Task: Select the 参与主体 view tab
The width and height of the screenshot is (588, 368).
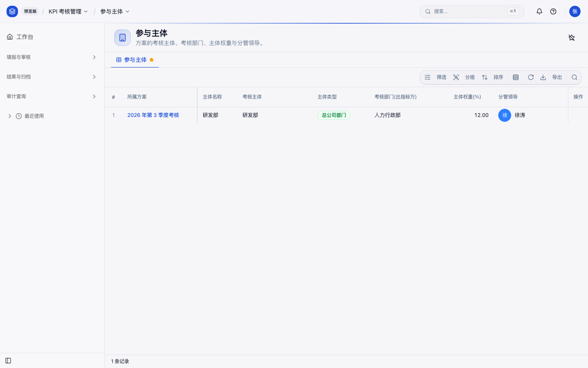Action: tap(135, 60)
